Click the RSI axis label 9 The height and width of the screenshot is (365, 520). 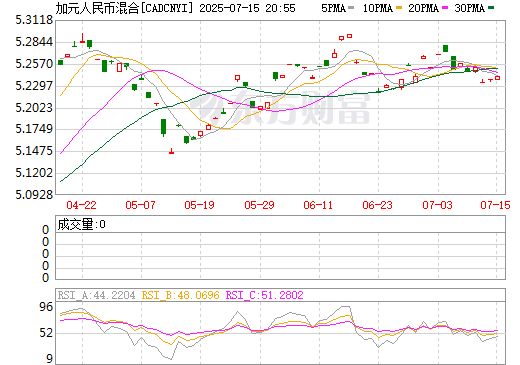(49, 359)
